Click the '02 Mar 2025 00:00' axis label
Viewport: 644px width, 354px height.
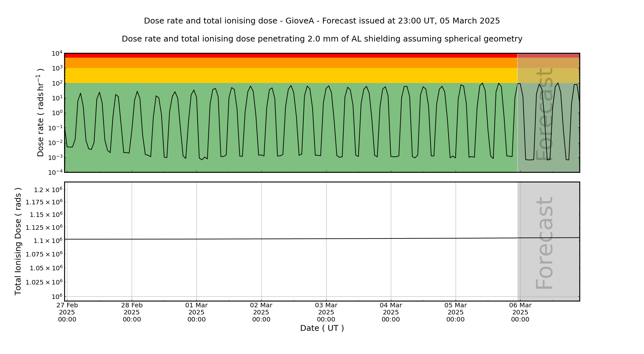[261, 312]
